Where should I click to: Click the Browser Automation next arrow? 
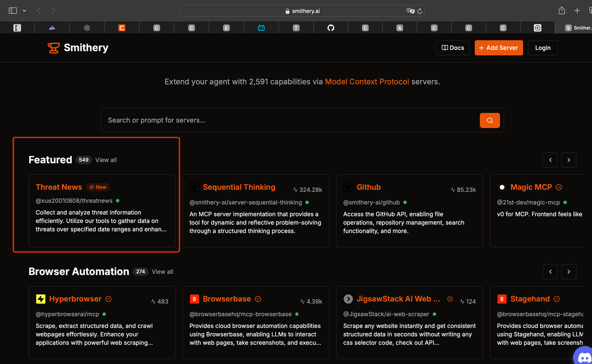point(569,272)
